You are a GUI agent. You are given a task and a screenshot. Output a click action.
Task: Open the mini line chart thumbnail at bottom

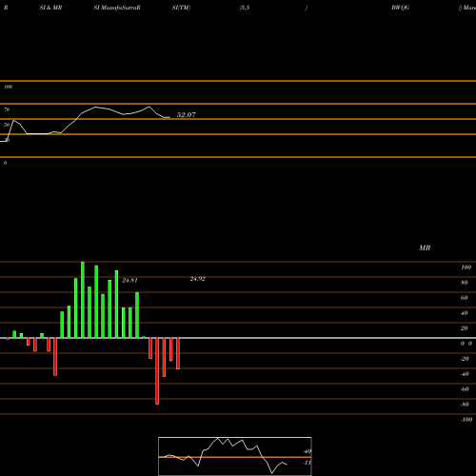click(235, 456)
